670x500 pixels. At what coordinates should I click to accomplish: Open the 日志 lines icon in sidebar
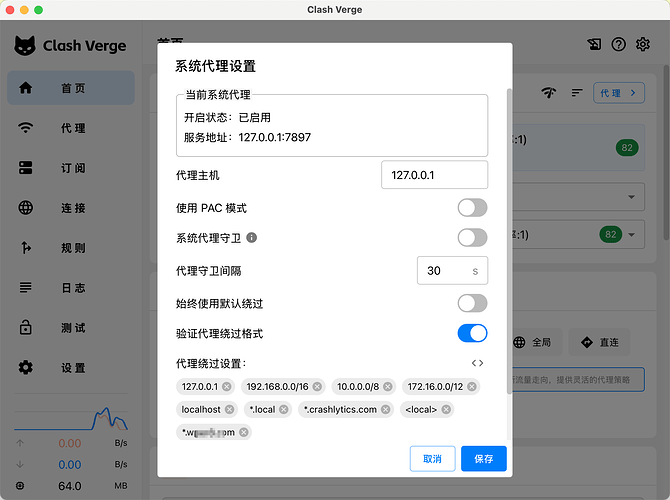click(x=26, y=287)
